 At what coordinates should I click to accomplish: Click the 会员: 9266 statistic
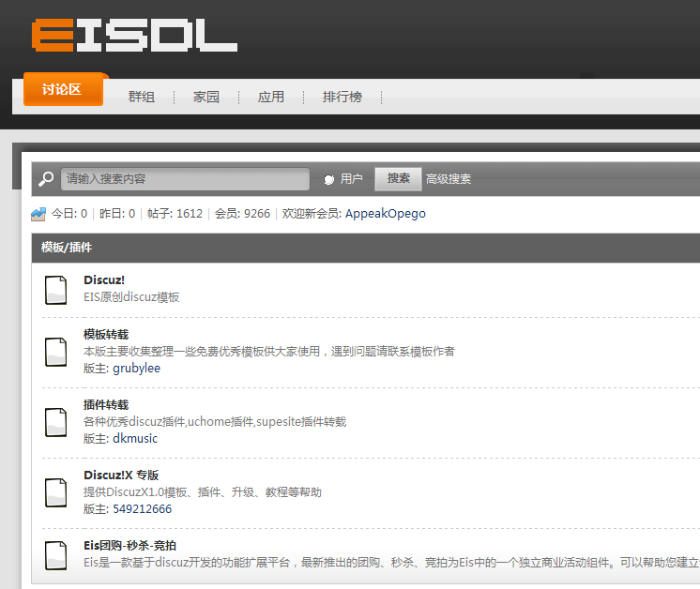(242, 214)
